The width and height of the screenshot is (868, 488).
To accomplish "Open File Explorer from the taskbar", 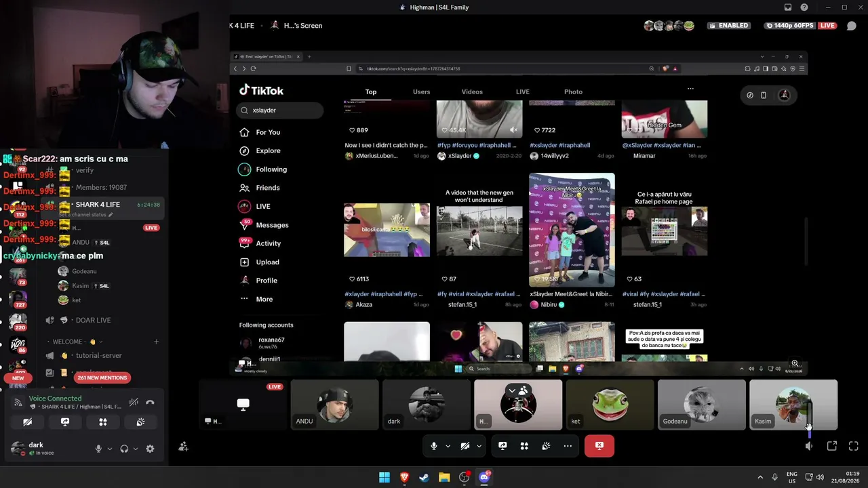I will 444,477.
